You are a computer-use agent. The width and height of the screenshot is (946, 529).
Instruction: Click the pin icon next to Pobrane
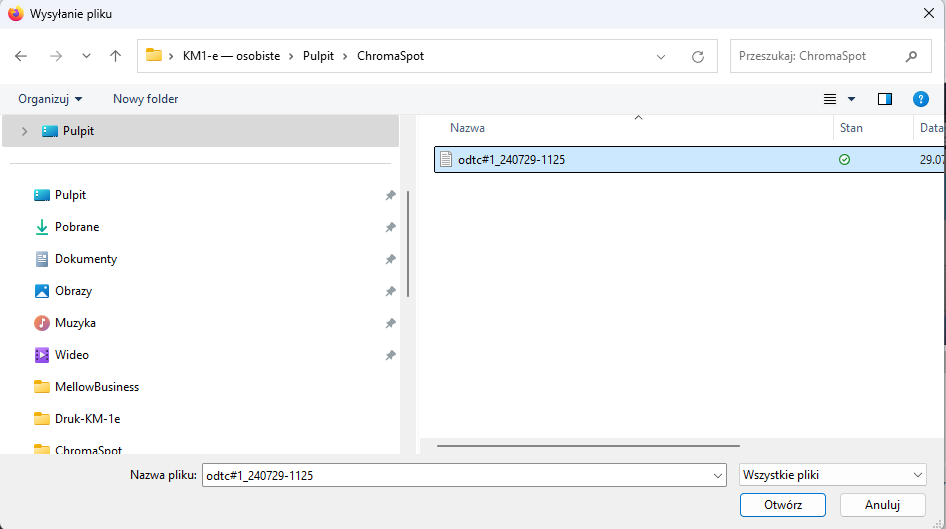[390, 227]
